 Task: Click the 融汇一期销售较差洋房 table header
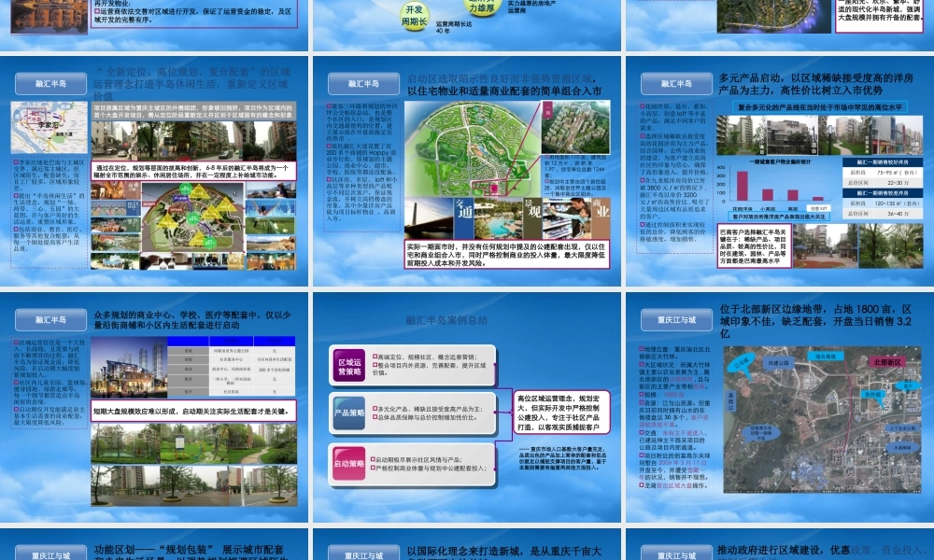click(x=883, y=193)
